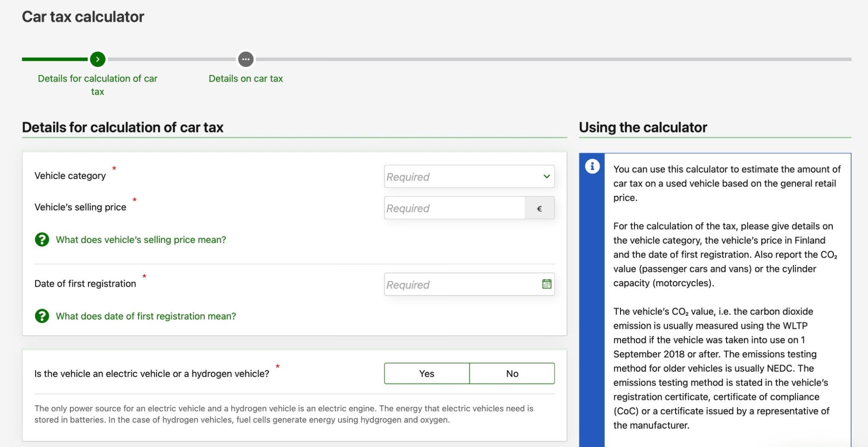Click the euro symbol next to price field
Viewport: 868px width, 447px height.
539,209
